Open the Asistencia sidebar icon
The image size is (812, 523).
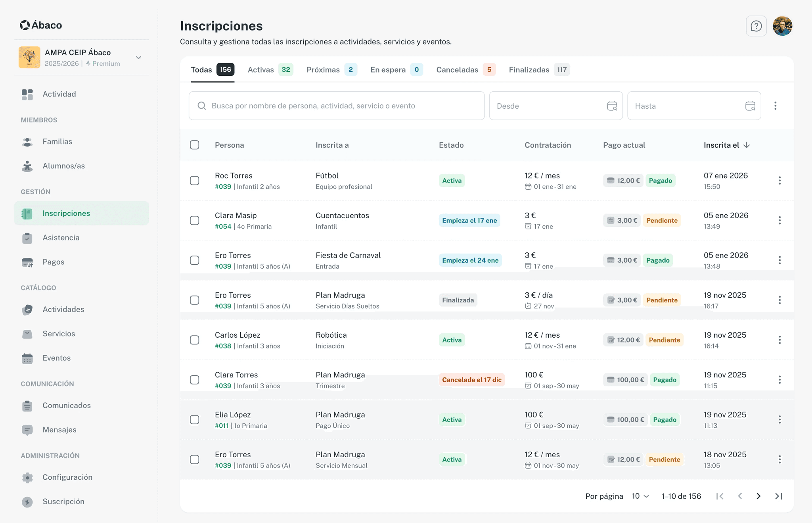[x=27, y=238]
